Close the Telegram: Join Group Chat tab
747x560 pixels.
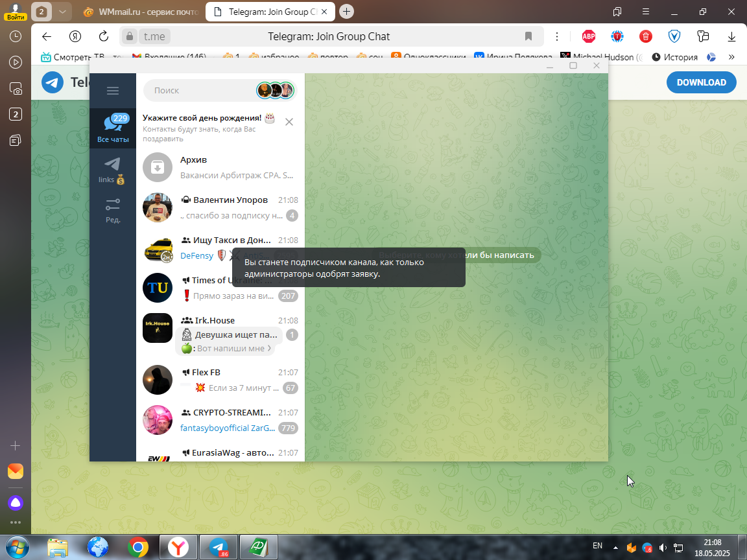pyautogui.click(x=324, y=12)
